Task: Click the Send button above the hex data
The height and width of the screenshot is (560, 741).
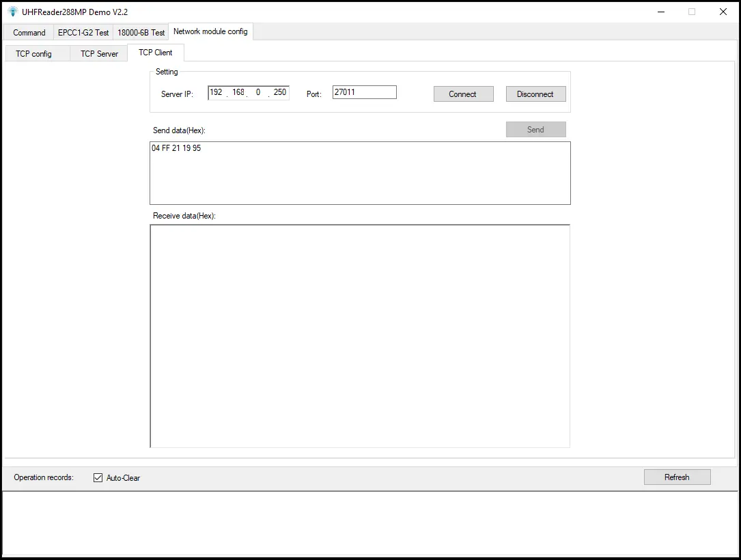Action: coord(535,130)
